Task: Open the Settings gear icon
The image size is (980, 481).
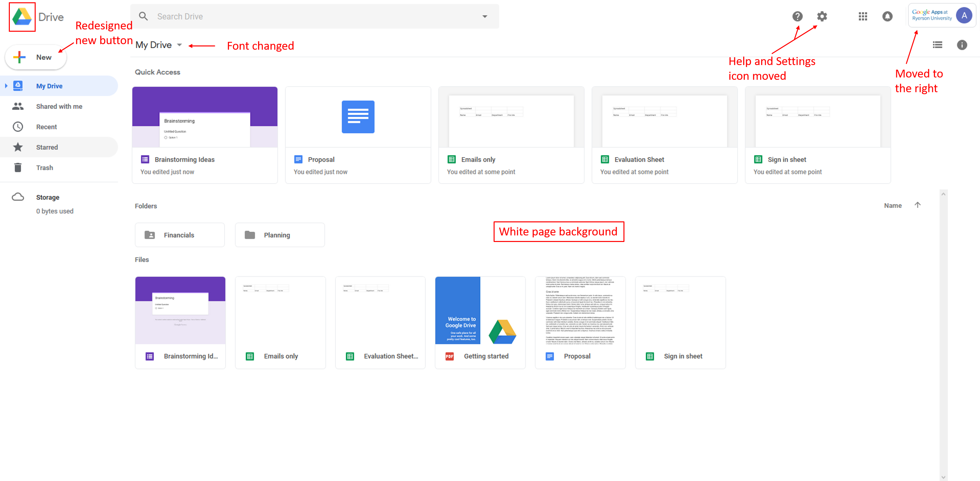Action: point(822,16)
